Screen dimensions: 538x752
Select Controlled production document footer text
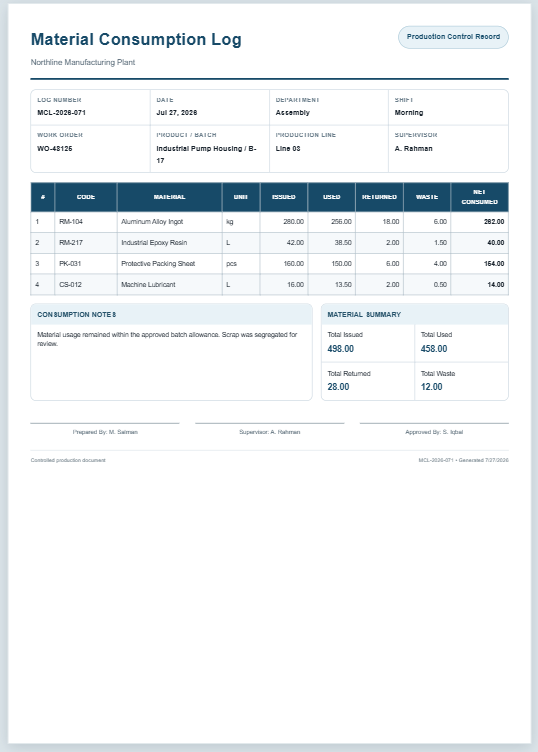[x=68, y=460]
